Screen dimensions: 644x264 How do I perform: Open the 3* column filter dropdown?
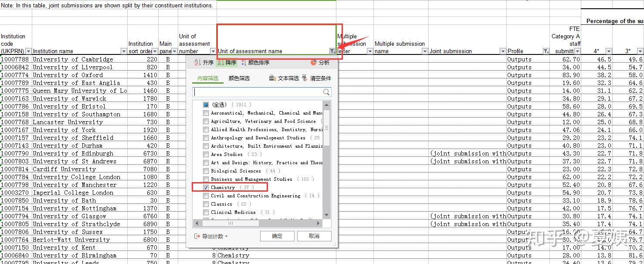(640, 51)
